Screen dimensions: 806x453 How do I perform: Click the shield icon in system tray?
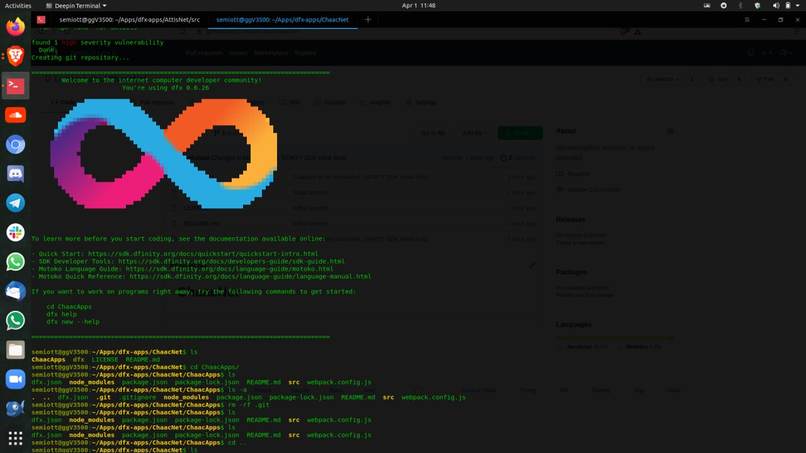757,6
